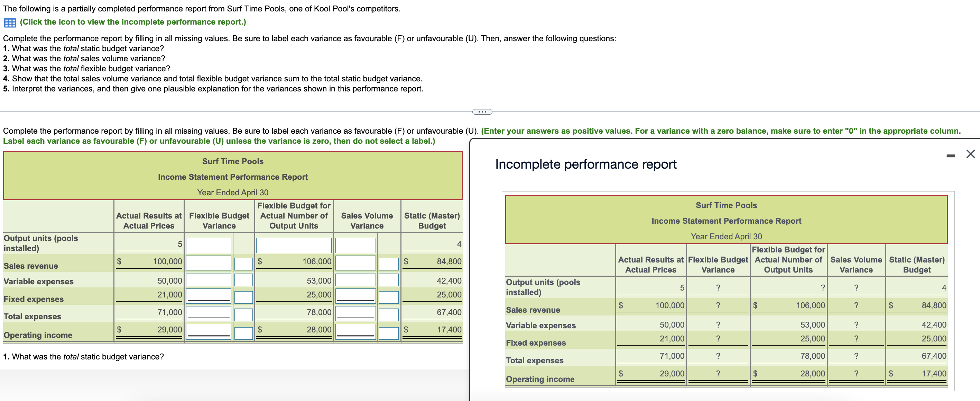Screen dimensions: 980x401
Task: Click the dollar sign cell in Actual Results column
Action: 119,262
